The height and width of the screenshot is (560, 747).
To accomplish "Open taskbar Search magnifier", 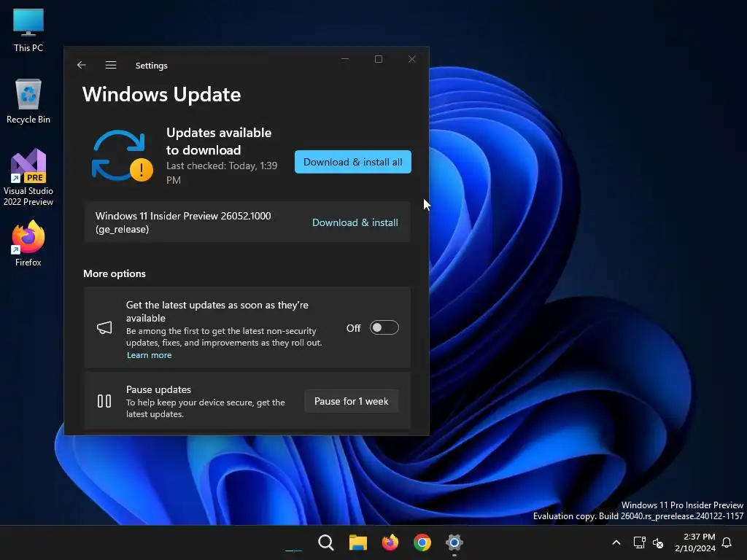I will [326, 542].
